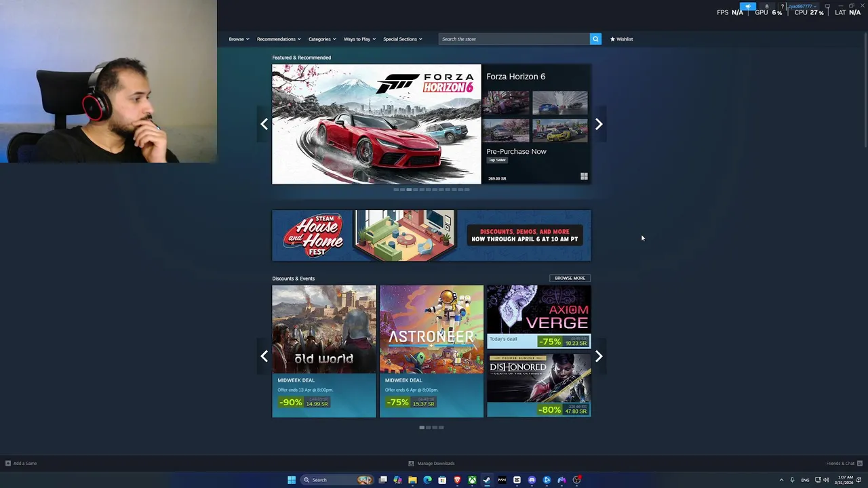Launch File Explorer from taskbar
The image size is (868, 488).
coord(412,480)
